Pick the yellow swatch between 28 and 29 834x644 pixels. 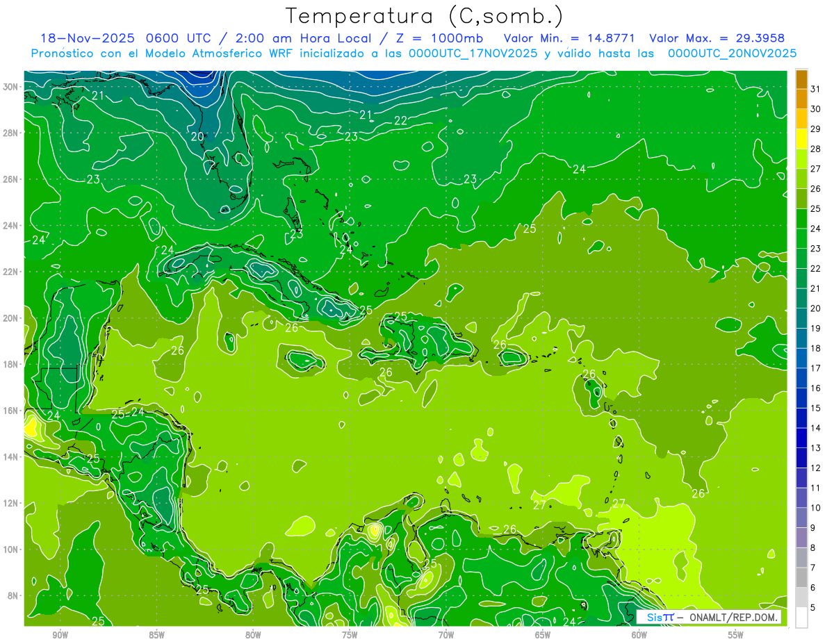[x=801, y=139]
